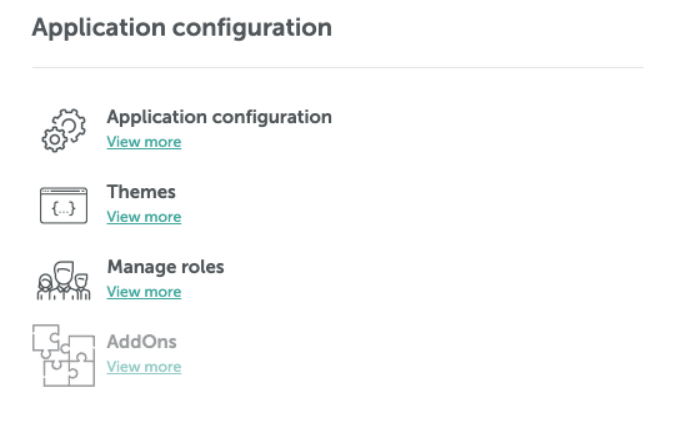
Task: Click the small gear in the configuration icon
Action: click(54, 140)
